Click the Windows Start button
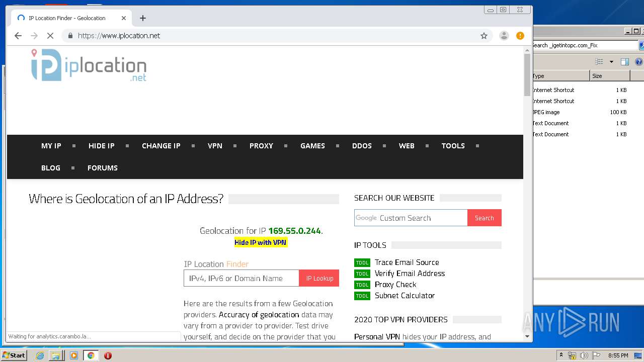The width and height of the screenshot is (644, 362). pyautogui.click(x=14, y=355)
